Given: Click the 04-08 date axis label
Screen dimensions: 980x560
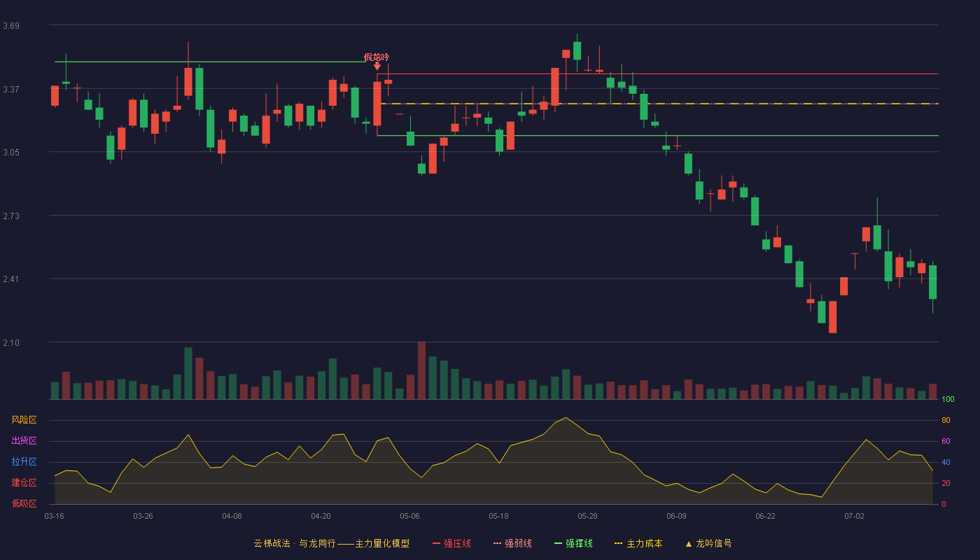Looking at the screenshot, I should pyautogui.click(x=232, y=516).
